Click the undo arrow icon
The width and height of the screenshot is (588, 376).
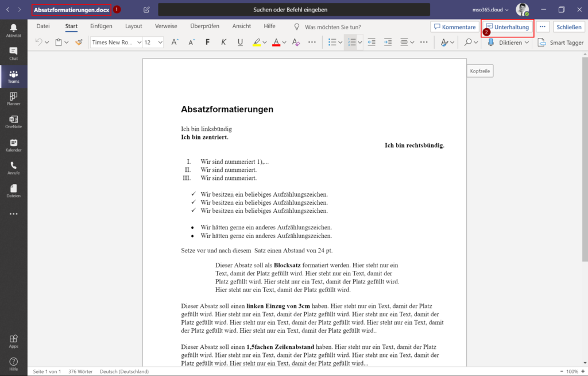point(38,42)
